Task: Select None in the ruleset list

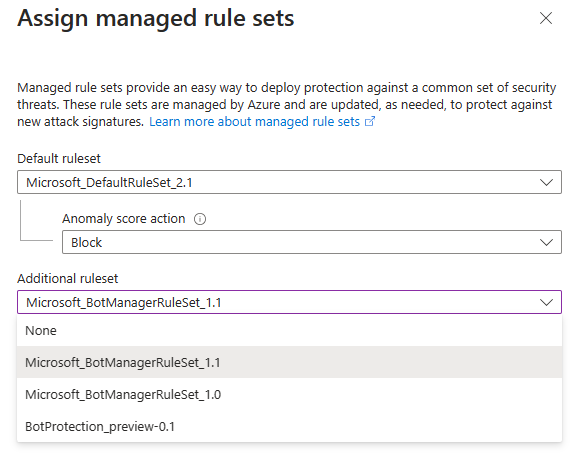Action: 289,331
